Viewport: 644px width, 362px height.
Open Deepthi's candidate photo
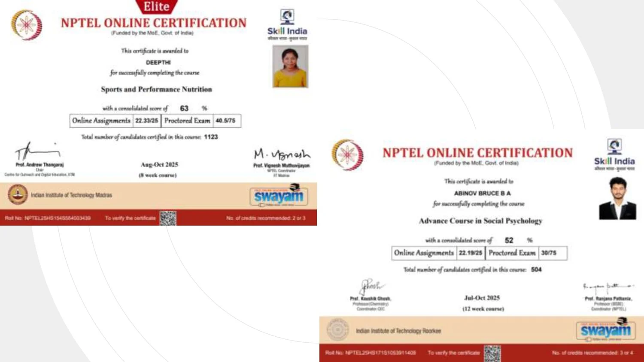290,66
